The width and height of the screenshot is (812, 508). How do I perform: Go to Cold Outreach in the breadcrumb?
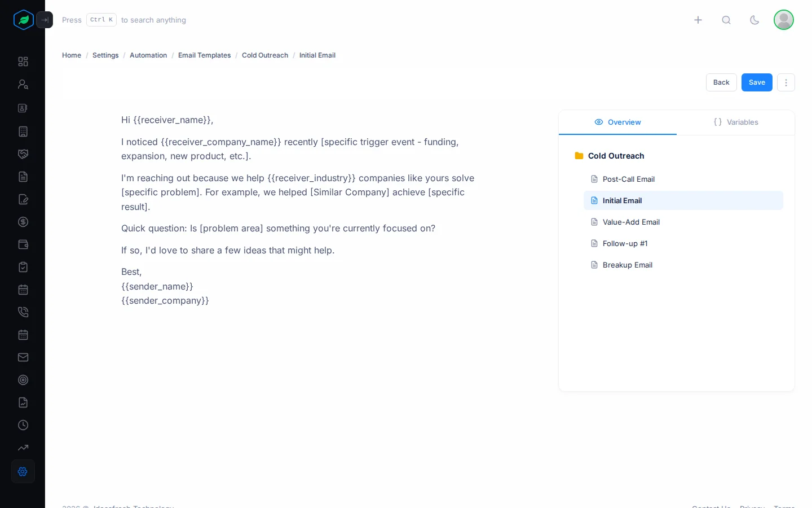point(265,55)
